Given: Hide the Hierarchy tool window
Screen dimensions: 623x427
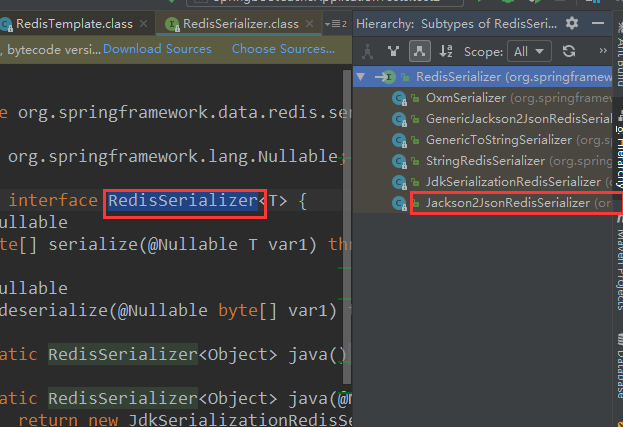Looking at the screenshot, I should tap(598, 23).
